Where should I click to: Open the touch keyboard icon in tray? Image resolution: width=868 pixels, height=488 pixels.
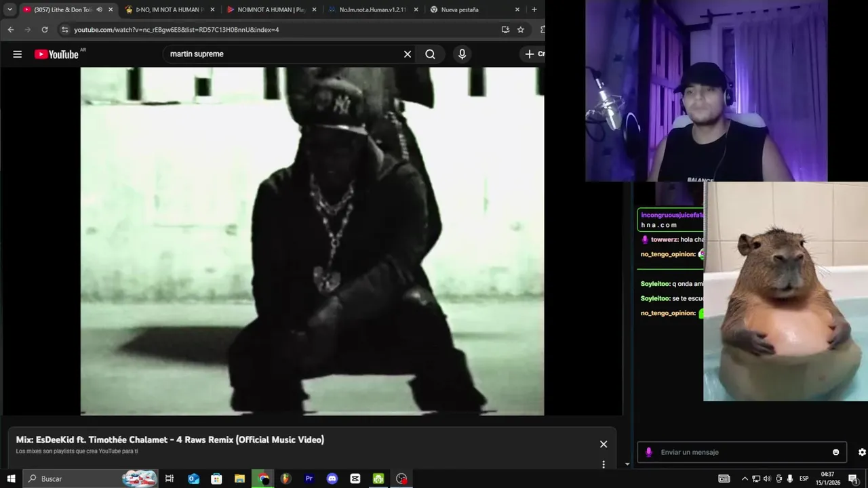tap(724, 479)
